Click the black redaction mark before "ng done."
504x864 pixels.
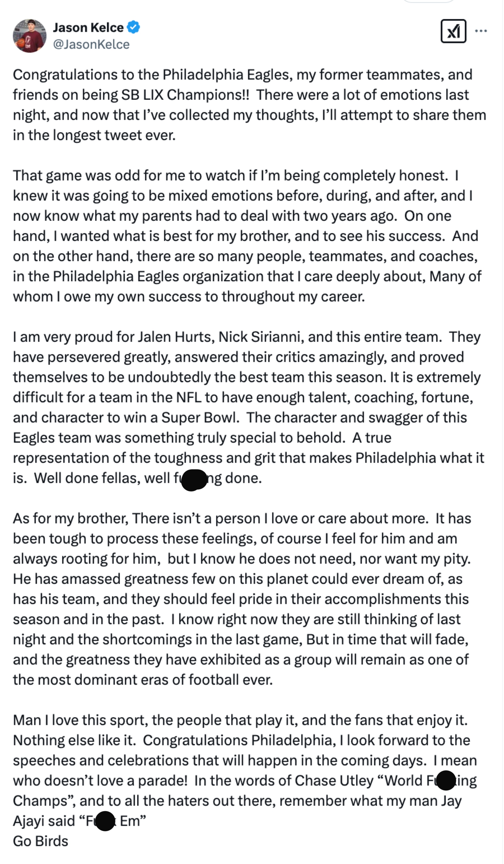194,480
